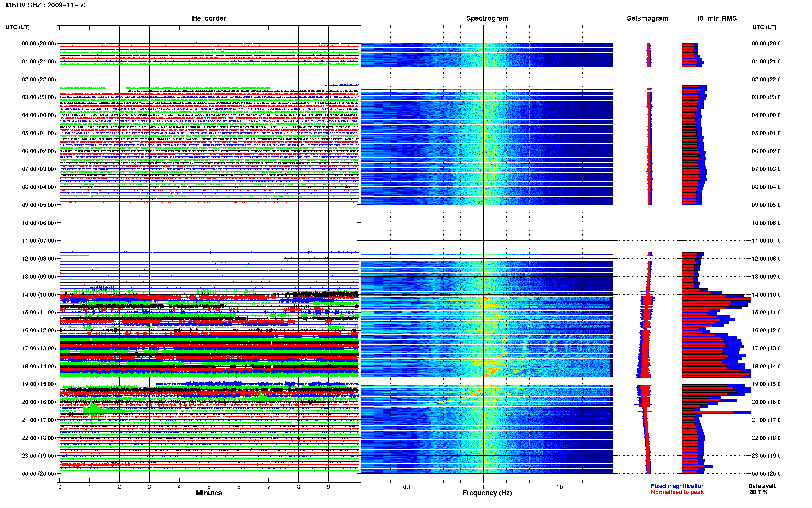Click the "21:00 (17:00)" helicorder time label

point(39,420)
